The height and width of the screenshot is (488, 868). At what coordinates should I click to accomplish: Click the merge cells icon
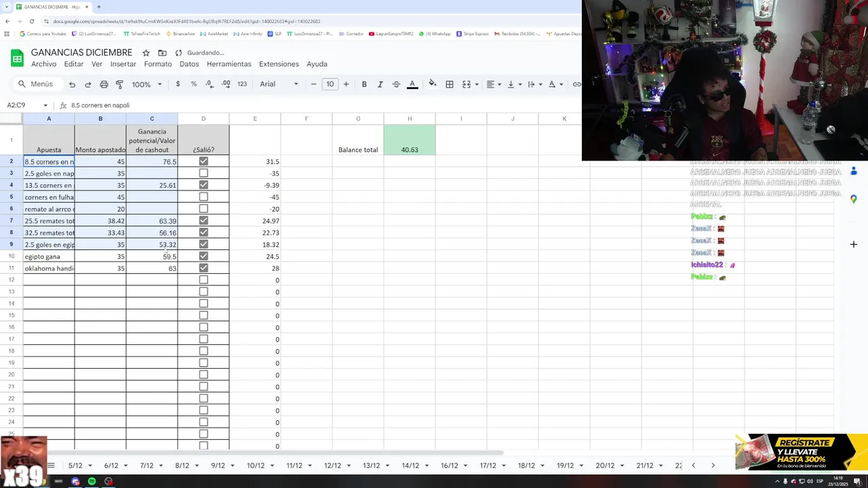click(466, 84)
